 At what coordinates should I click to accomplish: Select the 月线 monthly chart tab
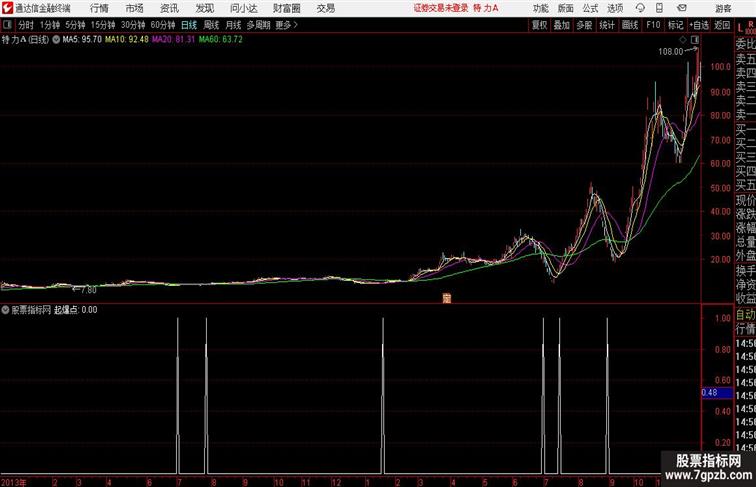click(233, 25)
